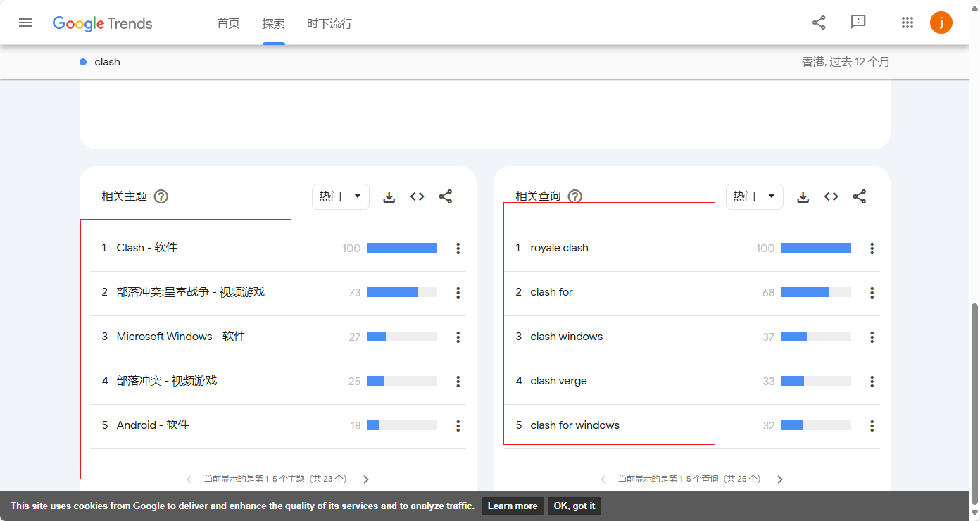Go to next page of 相关主题
The height and width of the screenshot is (521, 980).
(x=366, y=479)
